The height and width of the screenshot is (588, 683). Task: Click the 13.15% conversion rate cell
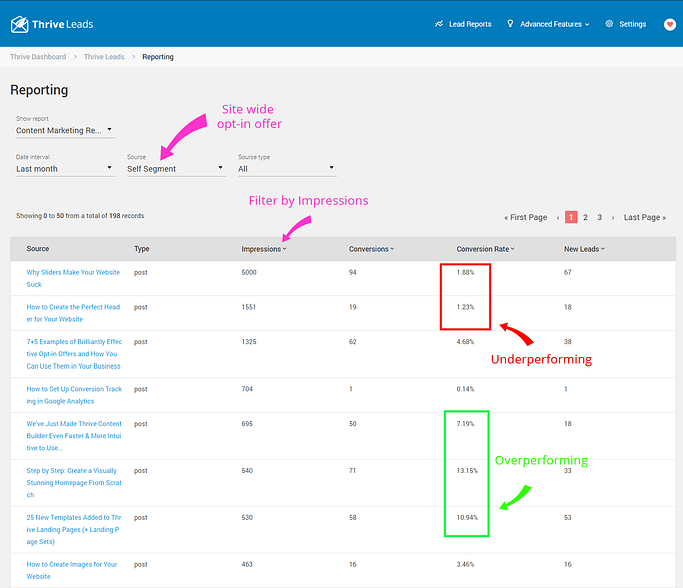467,471
